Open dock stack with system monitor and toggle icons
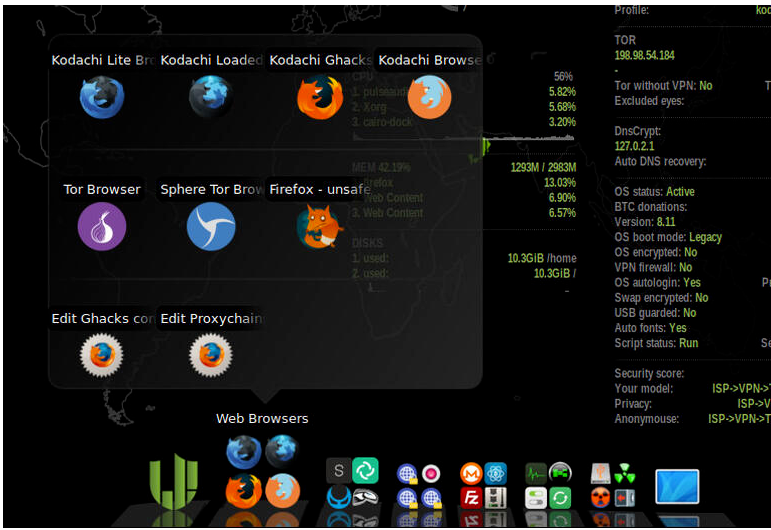Image resolution: width=771 pixels, height=530 pixels. [548, 486]
